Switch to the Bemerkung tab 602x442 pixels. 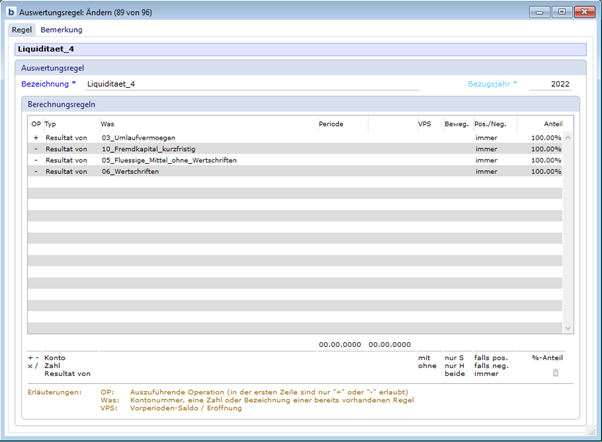61,30
